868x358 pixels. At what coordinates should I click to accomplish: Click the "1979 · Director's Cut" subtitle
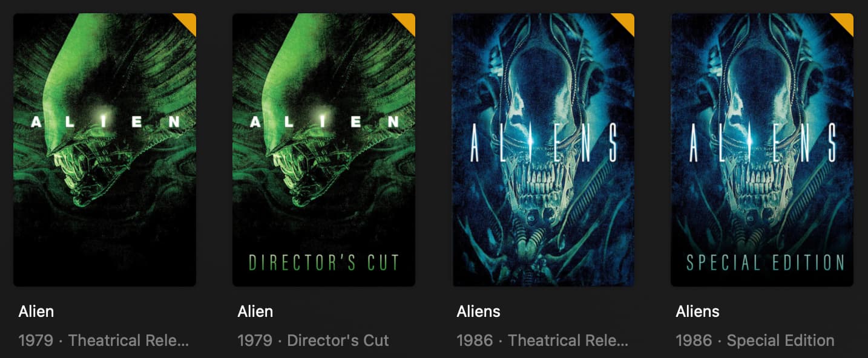(314, 340)
